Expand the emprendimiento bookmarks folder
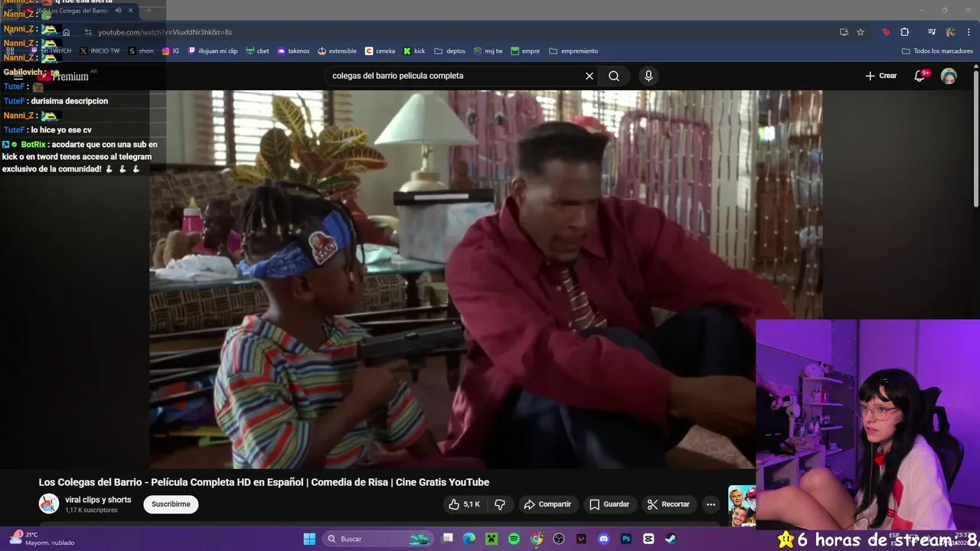980x551 pixels. tap(573, 51)
